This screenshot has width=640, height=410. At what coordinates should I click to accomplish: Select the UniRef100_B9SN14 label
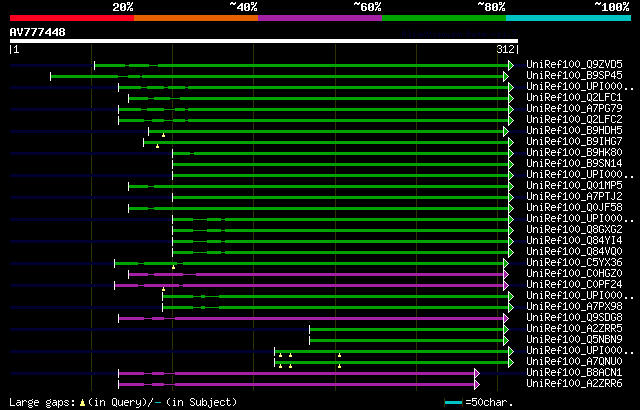[574, 164]
